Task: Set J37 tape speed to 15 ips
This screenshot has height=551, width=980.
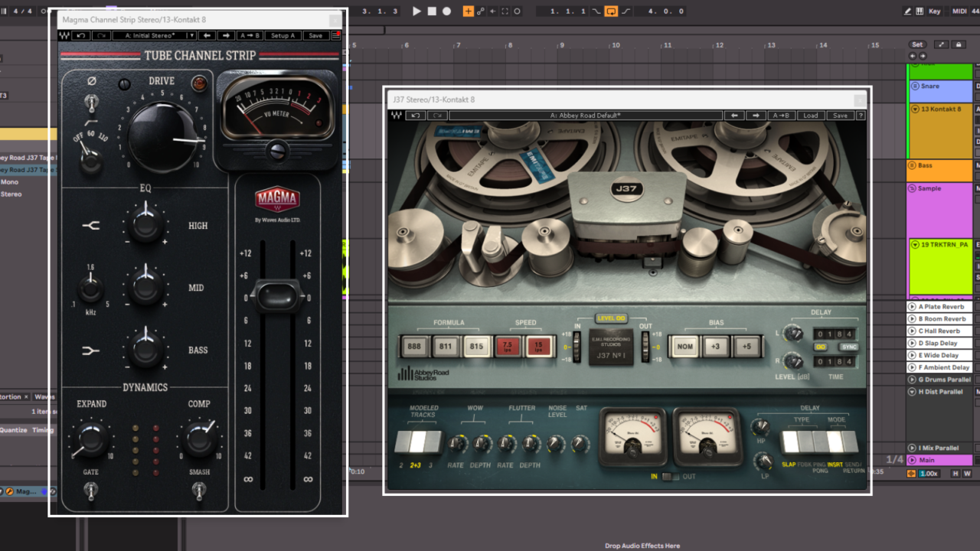Action: [x=538, y=346]
